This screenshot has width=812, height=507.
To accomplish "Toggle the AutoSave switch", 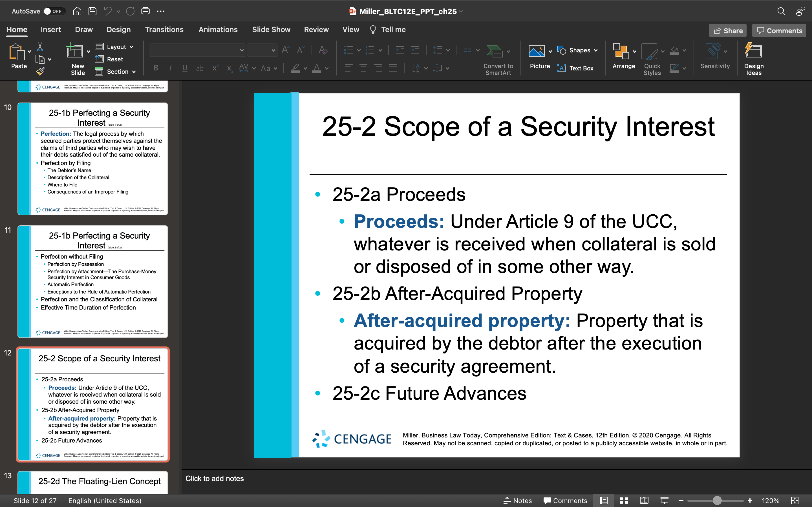I will click(x=53, y=11).
